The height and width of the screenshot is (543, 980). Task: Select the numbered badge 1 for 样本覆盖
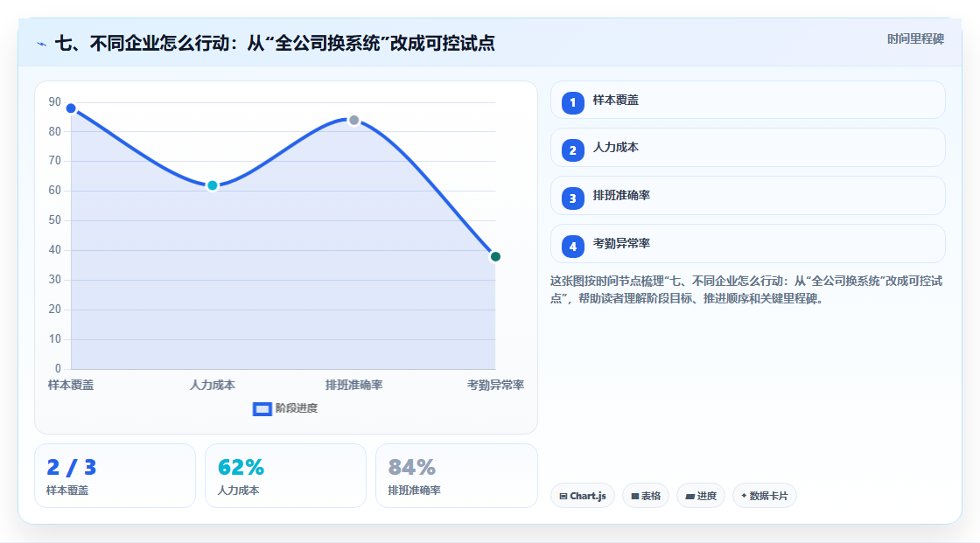tap(572, 102)
